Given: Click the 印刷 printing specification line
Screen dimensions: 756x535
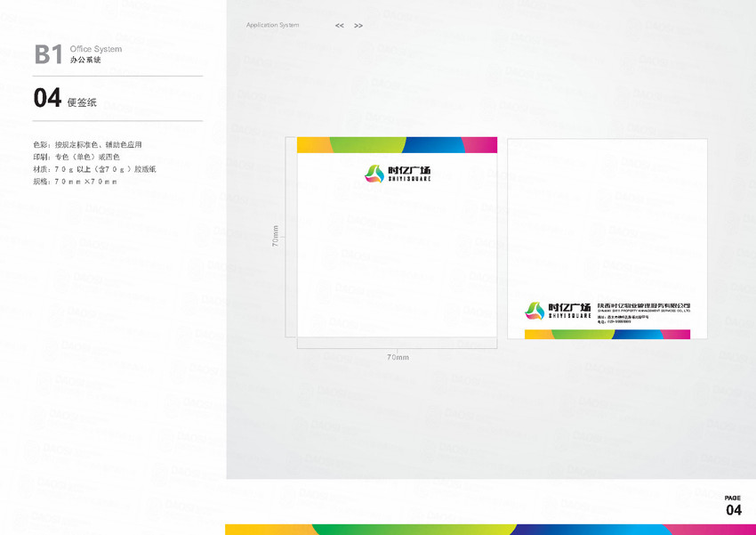Looking at the screenshot, I should coord(76,157).
